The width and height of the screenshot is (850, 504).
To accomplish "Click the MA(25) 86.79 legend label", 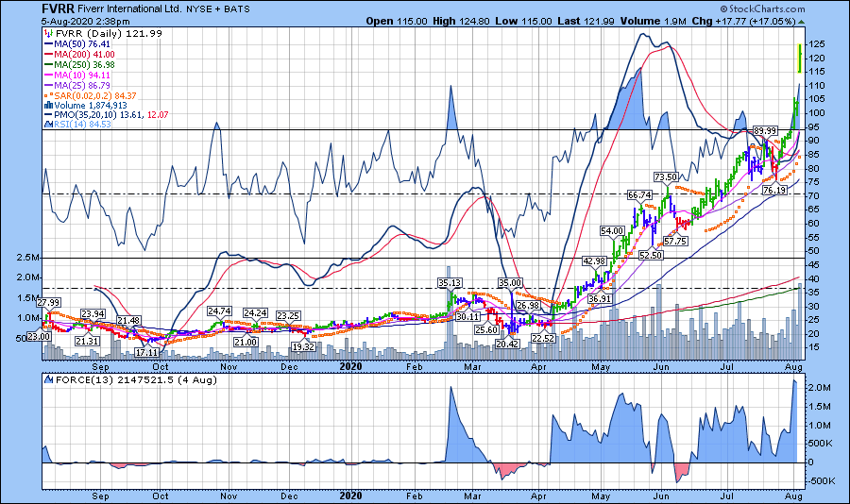I will pos(76,85).
